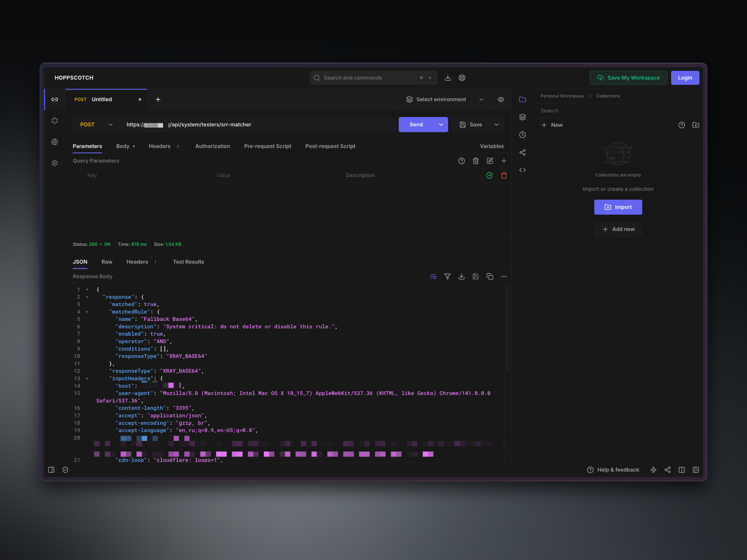The image size is (747, 560).
Task: Open the Realtime globe icon in sidebar
Action: (x=55, y=142)
